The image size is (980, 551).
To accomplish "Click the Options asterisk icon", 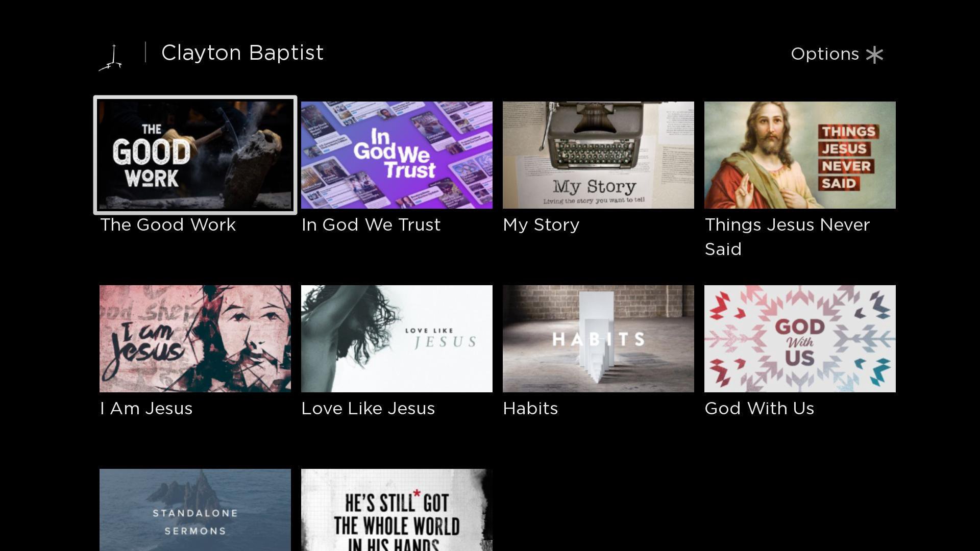I will click(874, 55).
